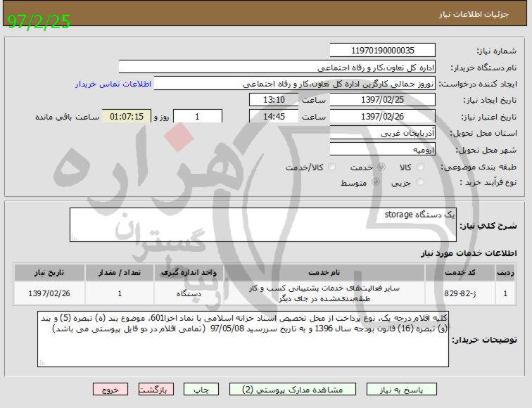Viewport: 532px width, 408px height.
Task: Click the نام دستگاه خریدار field
Action: tap(277, 67)
